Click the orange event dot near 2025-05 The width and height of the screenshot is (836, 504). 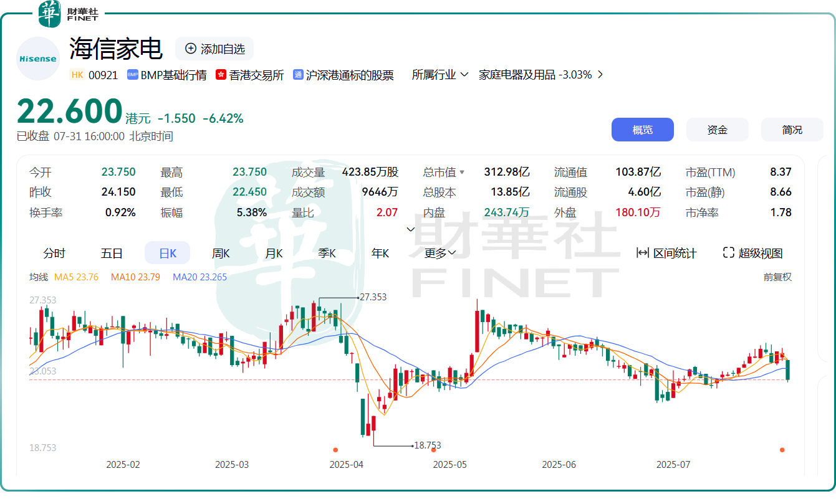[x=434, y=449]
